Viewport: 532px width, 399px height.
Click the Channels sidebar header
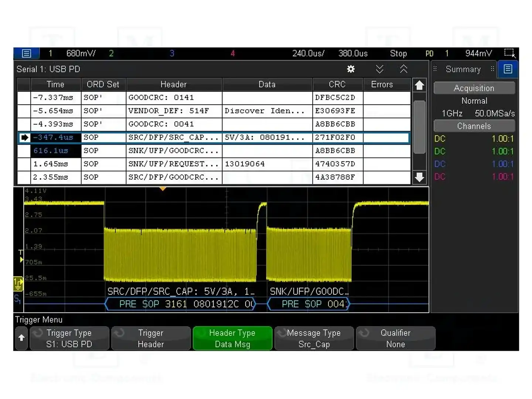474,126
